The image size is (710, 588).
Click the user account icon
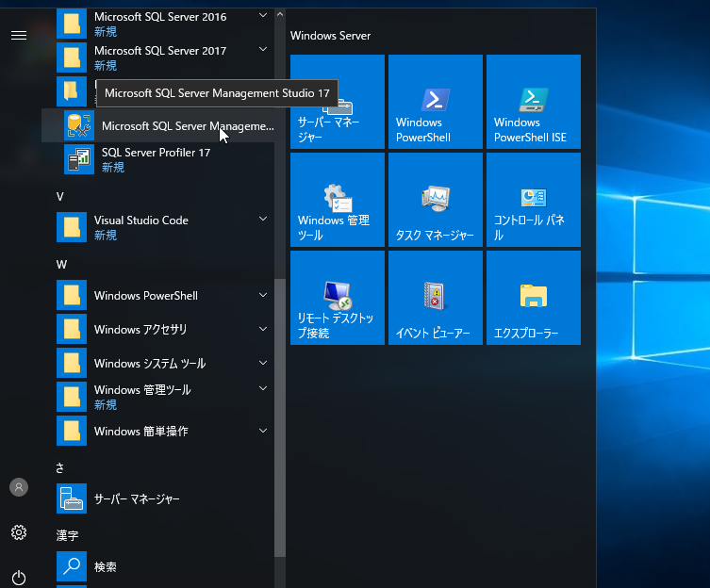point(19,487)
